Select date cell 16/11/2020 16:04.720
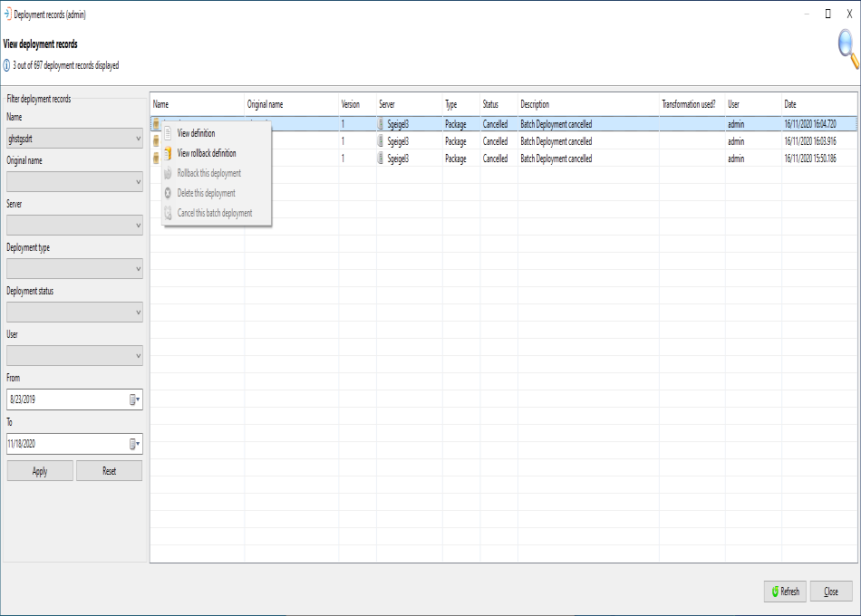The height and width of the screenshot is (616, 861). coord(810,124)
